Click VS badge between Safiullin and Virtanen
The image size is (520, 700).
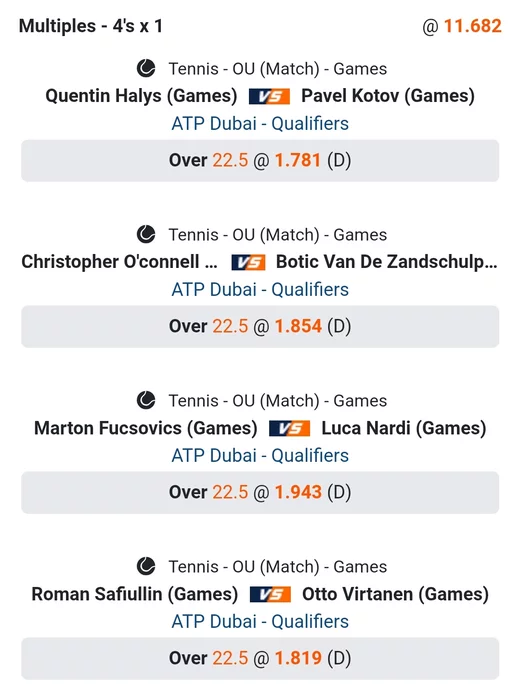coord(270,595)
